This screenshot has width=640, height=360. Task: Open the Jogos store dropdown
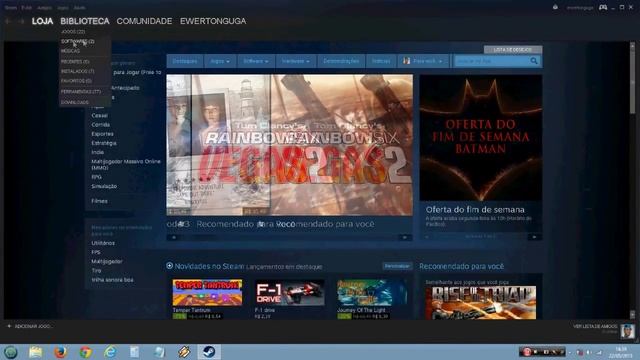[220, 61]
